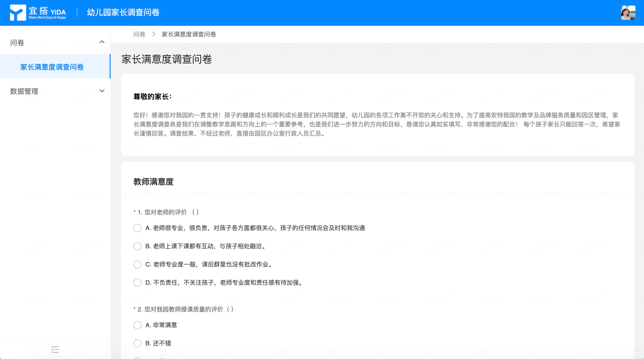Screen dimensions: 644x359
Task: Click the 问卷 breadcrumb link
Action: tap(139, 34)
